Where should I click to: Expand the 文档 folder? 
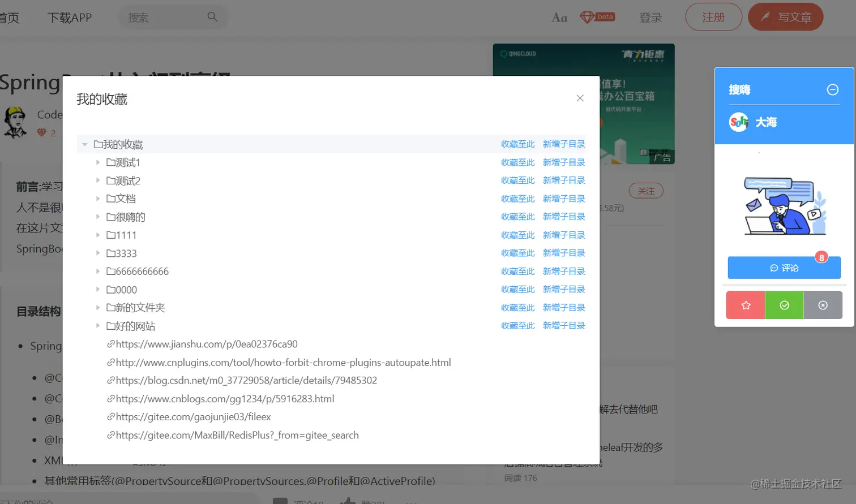[97, 199]
